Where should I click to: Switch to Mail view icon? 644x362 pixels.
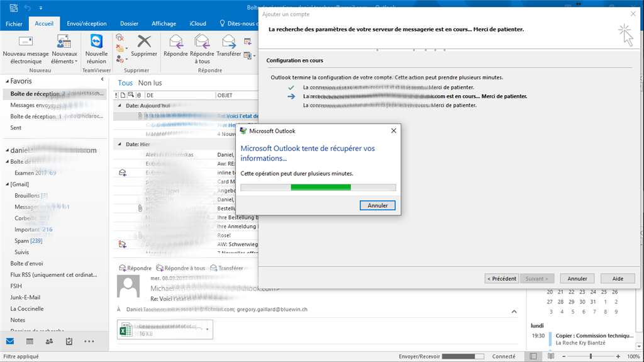(x=10, y=341)
